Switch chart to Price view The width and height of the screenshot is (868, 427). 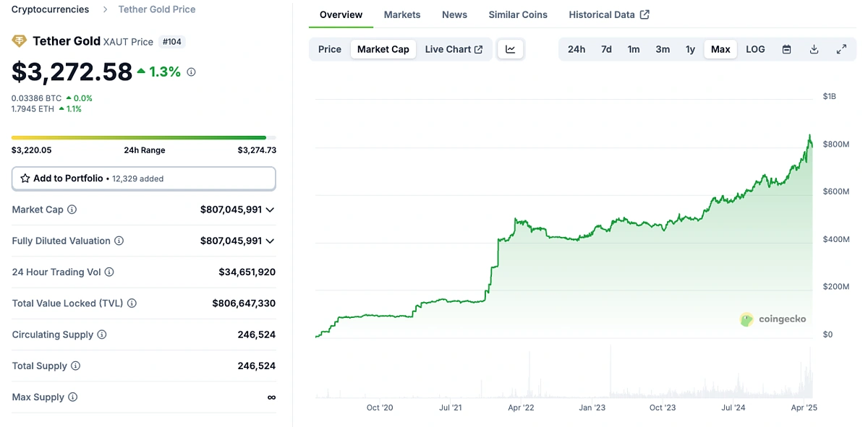pyautogui.click(x=329, y=49)
